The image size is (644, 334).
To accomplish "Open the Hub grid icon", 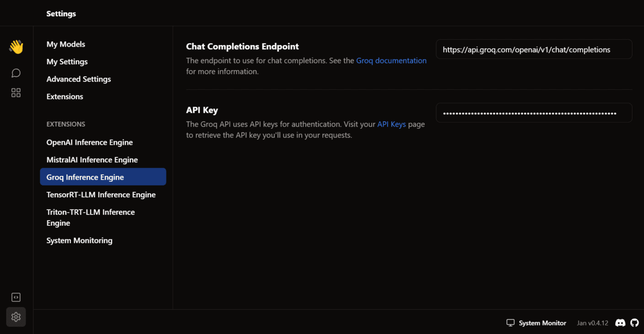I will coord(16,93).
